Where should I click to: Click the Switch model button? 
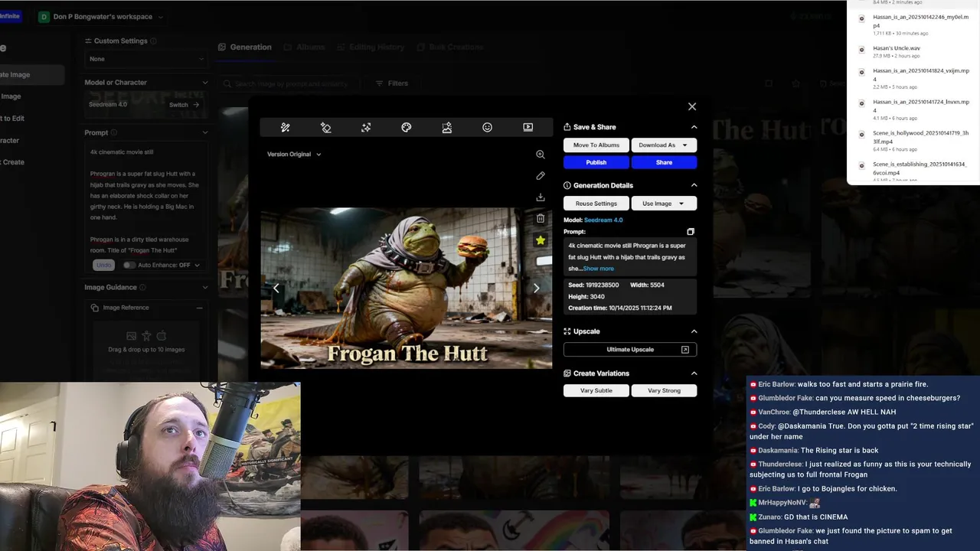(184, 105)
